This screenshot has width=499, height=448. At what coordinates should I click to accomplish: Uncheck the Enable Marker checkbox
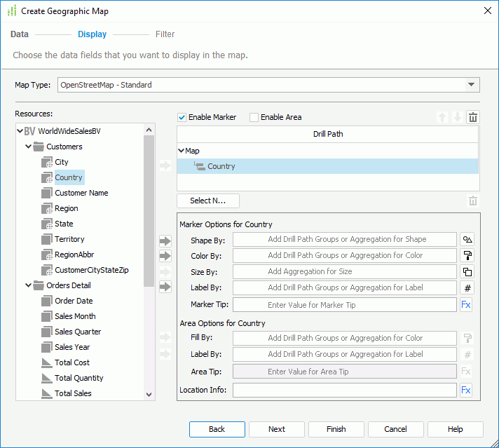(x=182, y=117)
